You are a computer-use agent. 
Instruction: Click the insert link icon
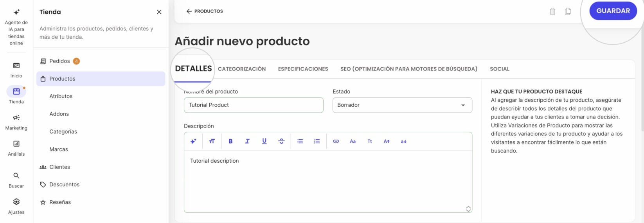pyautogui.click(x=336, y=141)
